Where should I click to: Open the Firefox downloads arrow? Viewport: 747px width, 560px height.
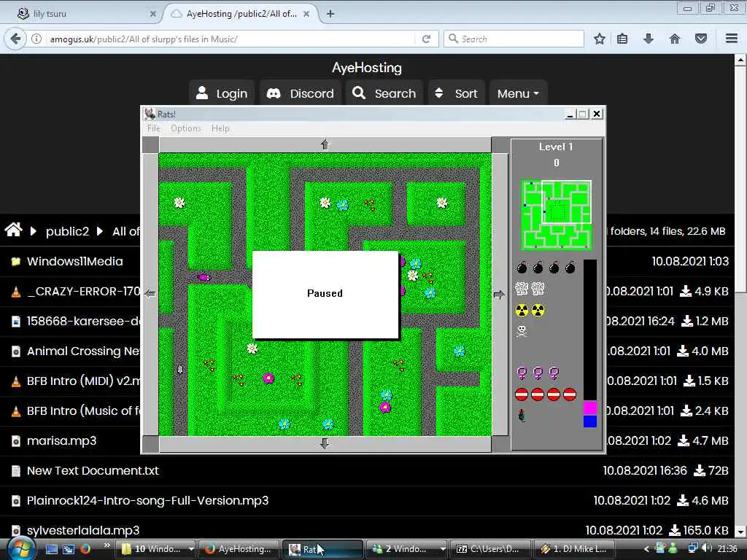(649, 39)
